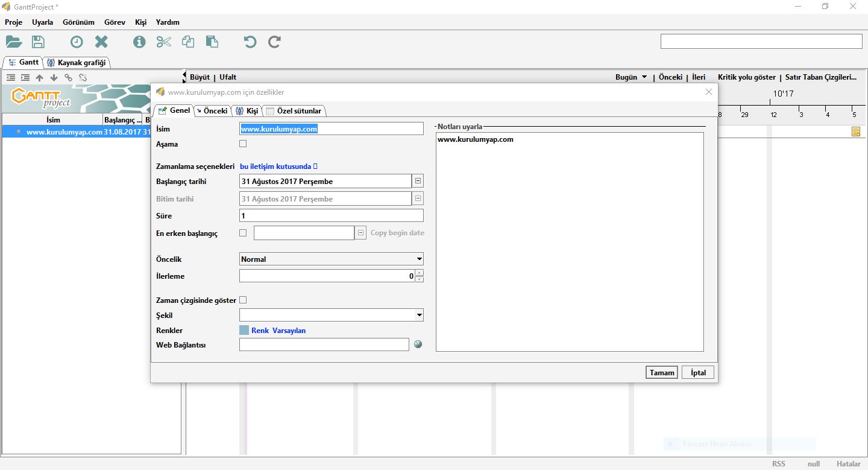The width and height of the screenshot is (868, 470).
Task: Open the Kişi menu in the menu bar
Action: 141,22
